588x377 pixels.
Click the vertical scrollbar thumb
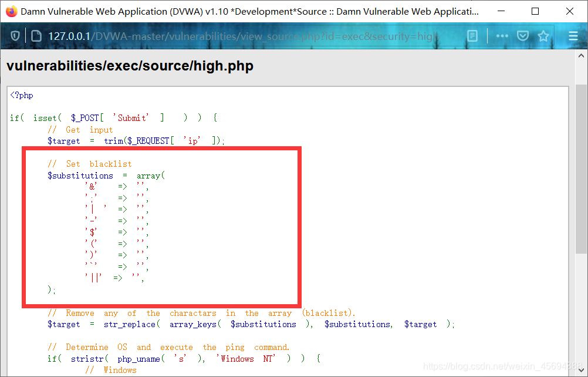tap(581, 169)
